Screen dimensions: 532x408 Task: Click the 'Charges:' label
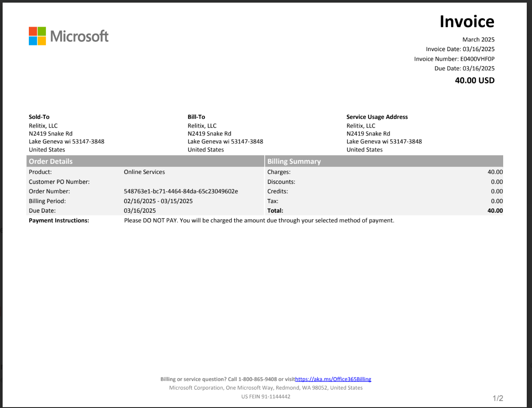coord(279,172)
